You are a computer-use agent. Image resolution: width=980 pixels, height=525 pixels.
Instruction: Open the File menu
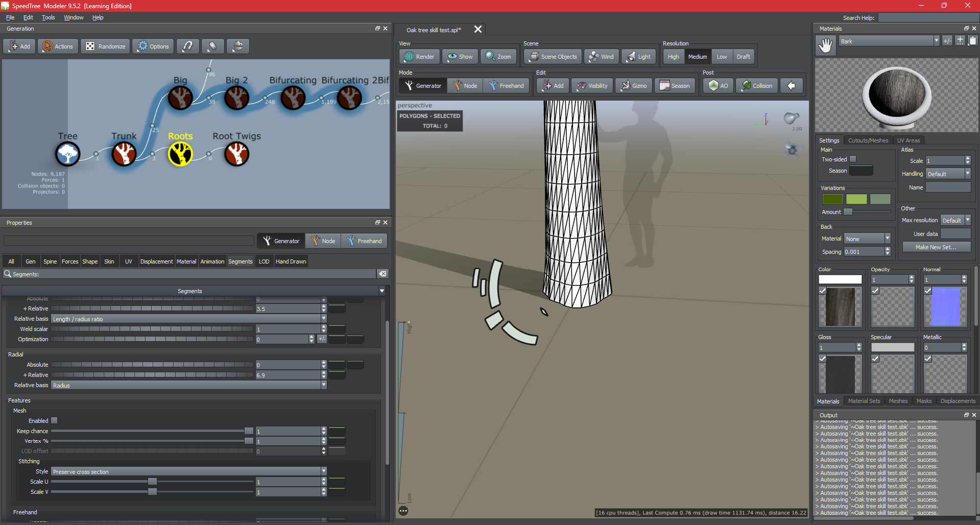pos(10,17)
